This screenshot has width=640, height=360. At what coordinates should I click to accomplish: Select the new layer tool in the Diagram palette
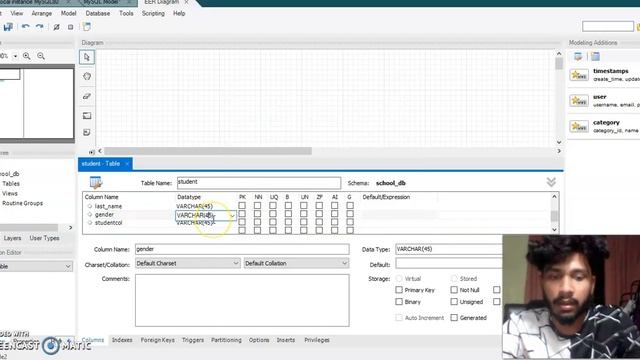pos(87,116)
